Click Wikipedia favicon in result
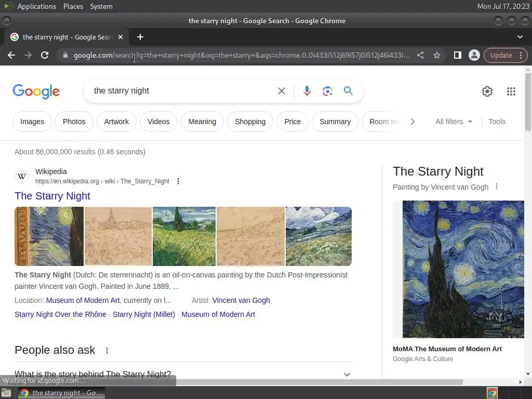 click(x=22, y=177)
